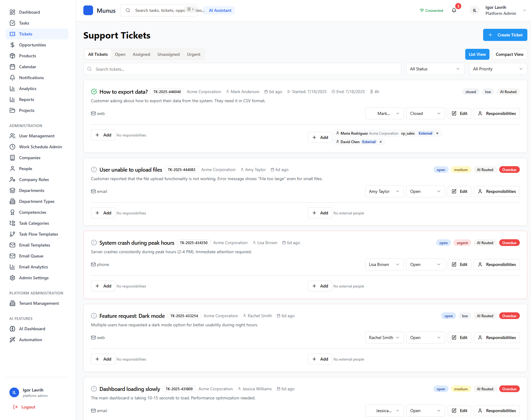Open the Analytics section from sidebar
This screenshot has height=420, width=531.
coord(28,88)
